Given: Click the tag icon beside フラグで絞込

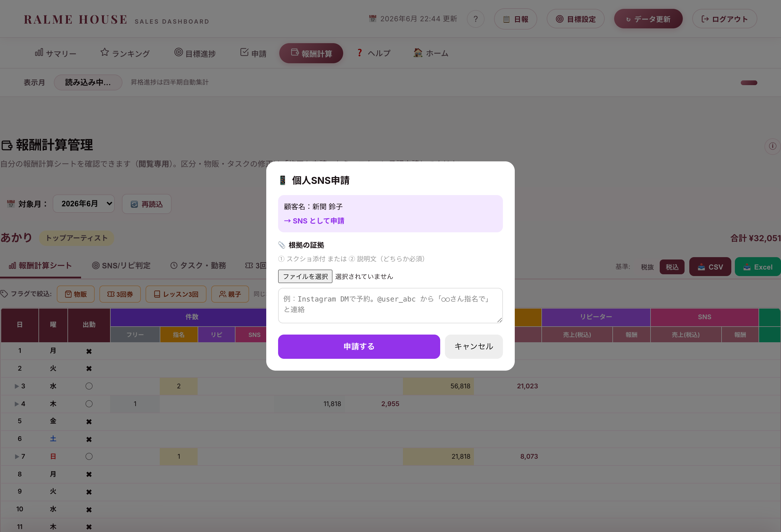Looking at the screenshot, I should tap(4, 294).
